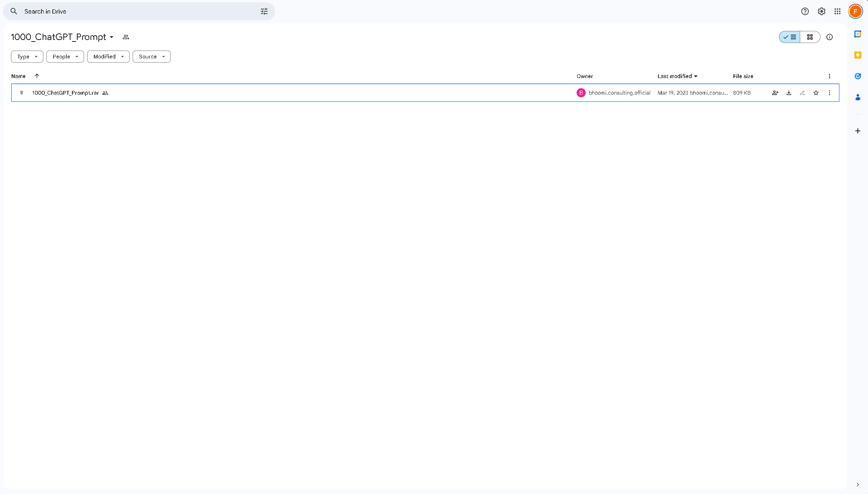
Task: Open 1000_ChatGPT_Prompt folder dropdown
Action: (x=112, y=37)
